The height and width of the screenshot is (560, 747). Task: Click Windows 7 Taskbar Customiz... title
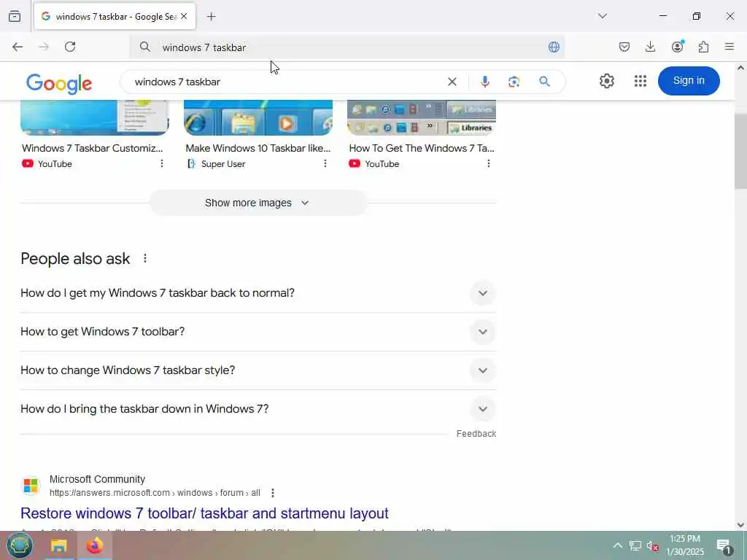coord(93,148)
